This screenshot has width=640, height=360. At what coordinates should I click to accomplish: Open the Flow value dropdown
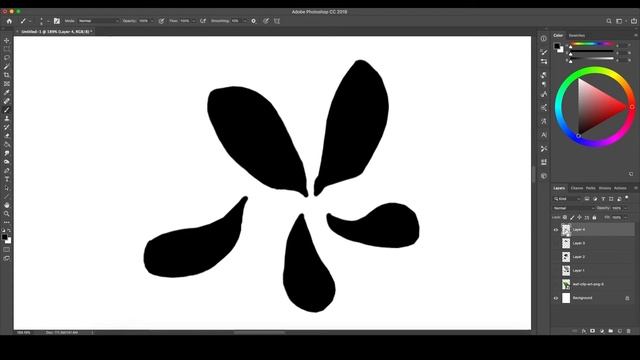(193, 21)
